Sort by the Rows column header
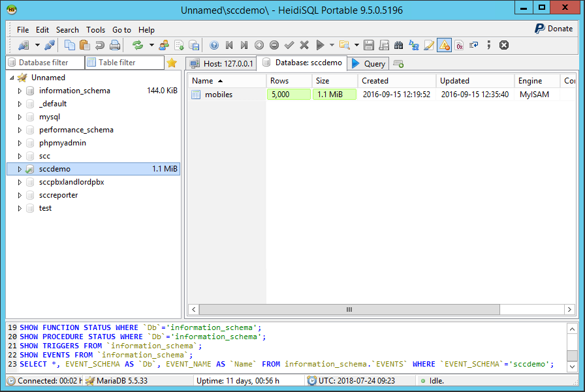The height and width of the screenshot is (392, 585). click(289, 81)
